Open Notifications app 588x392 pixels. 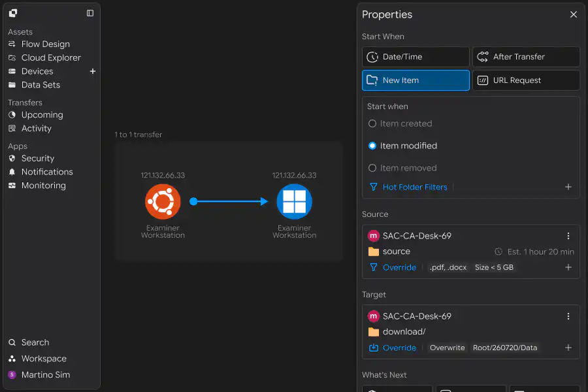41,172
